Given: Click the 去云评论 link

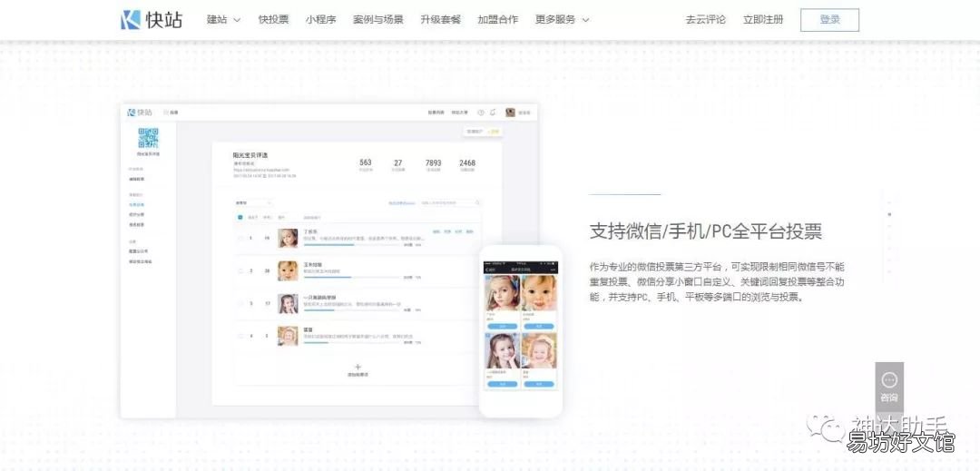Looking at the screenshot, I should 706,19.
